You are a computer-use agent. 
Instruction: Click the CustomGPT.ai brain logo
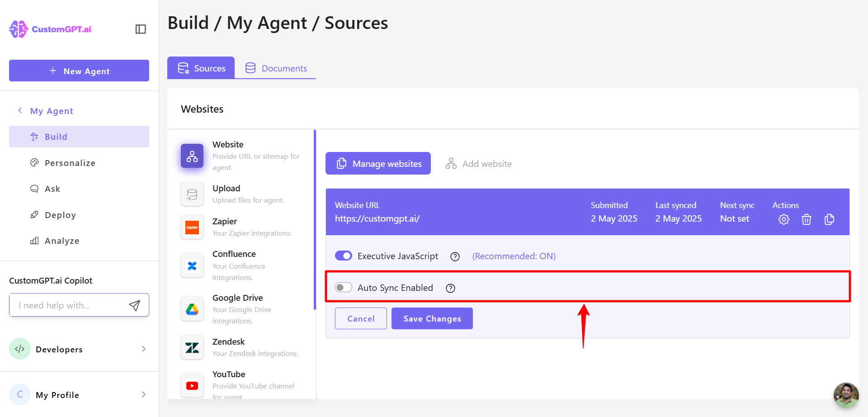point(19,29)
